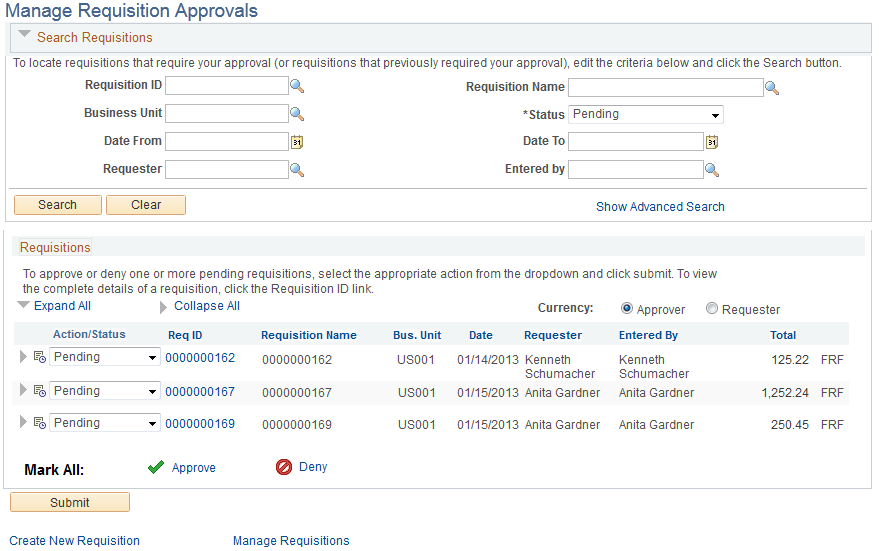Focus the Requester input field

(227, 170)
